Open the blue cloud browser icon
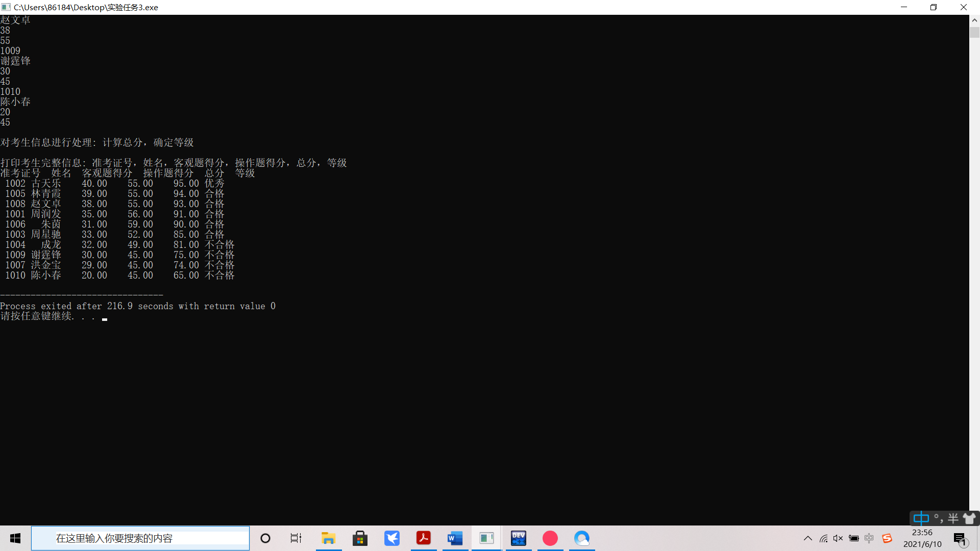 click(581, 538)
